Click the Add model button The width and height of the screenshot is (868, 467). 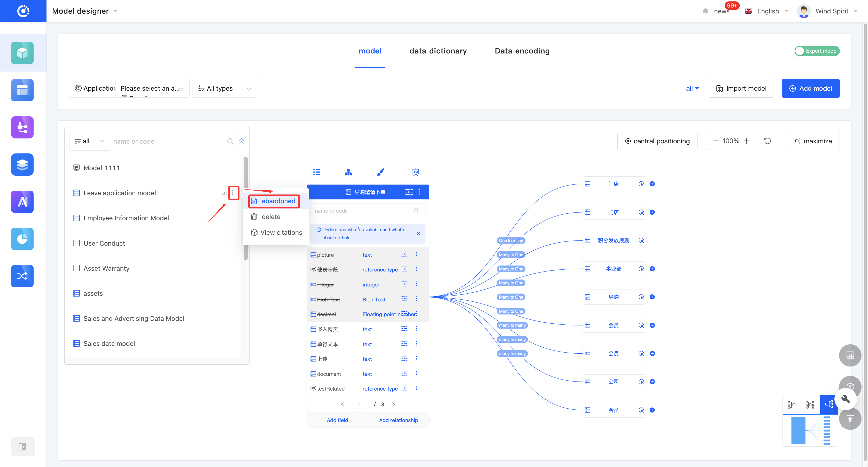click(x=810, y=88)
